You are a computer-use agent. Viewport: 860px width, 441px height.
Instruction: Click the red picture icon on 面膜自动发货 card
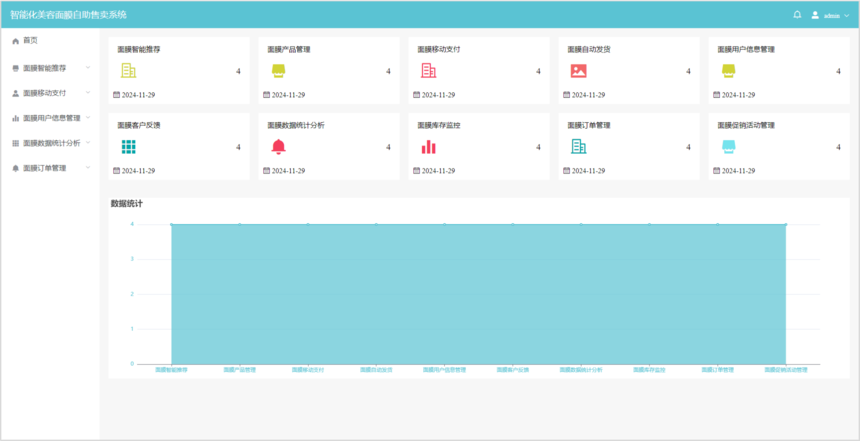tap(579, 71)
